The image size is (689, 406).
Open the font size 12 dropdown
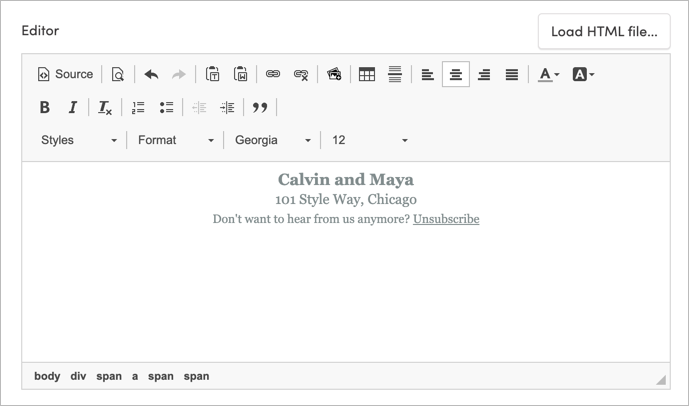tap(370, 140)
